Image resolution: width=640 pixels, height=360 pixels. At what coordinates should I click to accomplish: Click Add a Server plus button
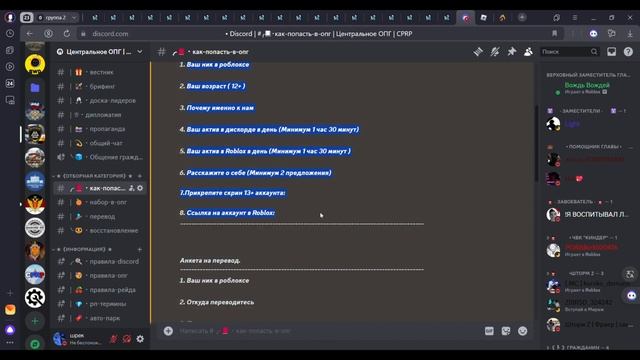35,321
